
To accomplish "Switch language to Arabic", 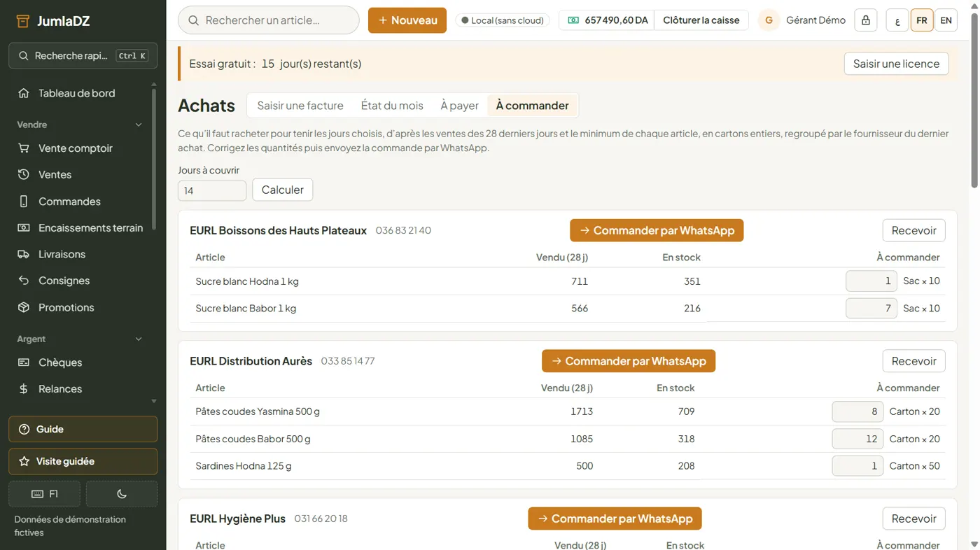I will coord(897,20).
